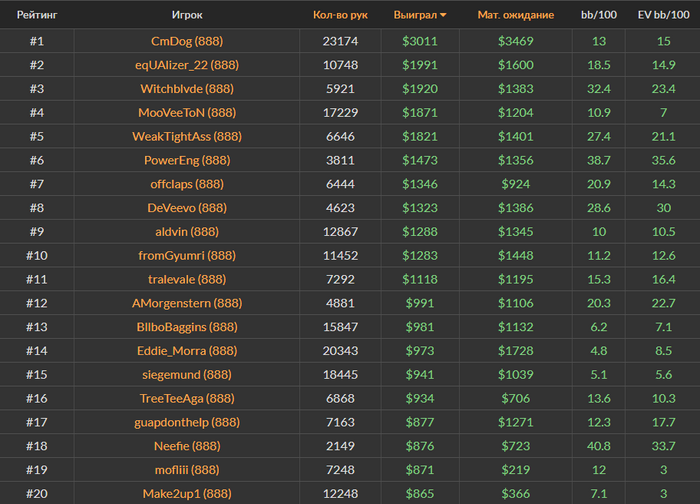Open MooVeeToN (888) player page
Screen dimensions: 700x504
tap(187, 113)
